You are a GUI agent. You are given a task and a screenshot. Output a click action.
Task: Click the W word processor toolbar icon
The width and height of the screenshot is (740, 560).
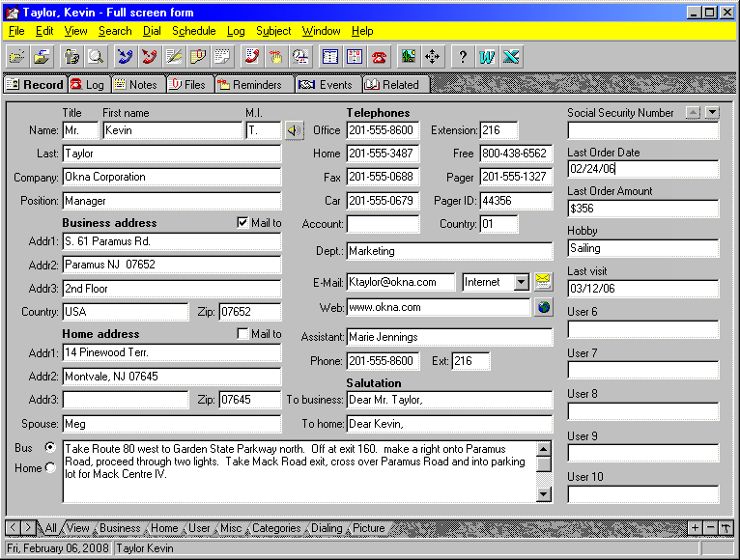click(x=487, y=57)
